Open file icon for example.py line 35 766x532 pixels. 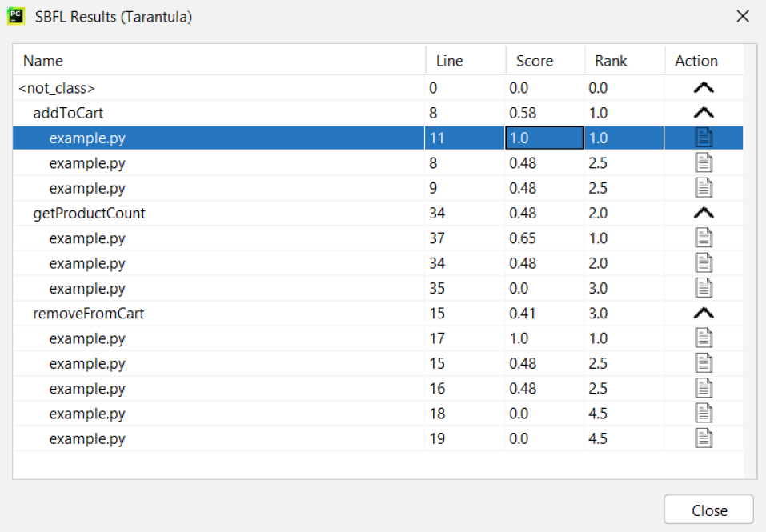tap(704, 288)
